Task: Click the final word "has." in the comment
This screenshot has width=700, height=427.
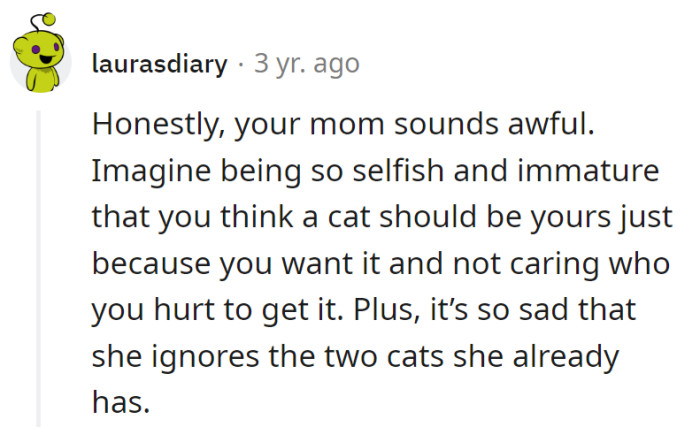Action: tap(120, 401)
